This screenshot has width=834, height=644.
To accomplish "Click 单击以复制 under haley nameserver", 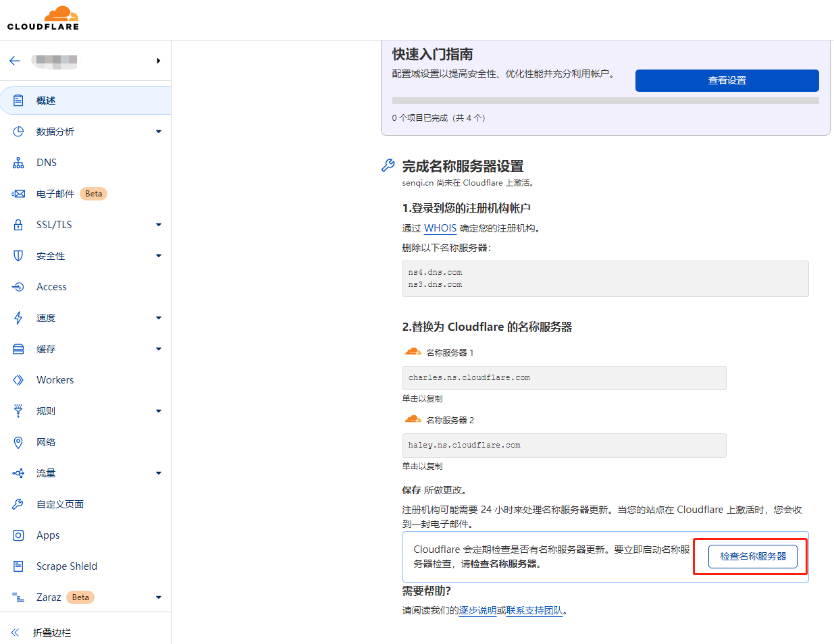I will (x=423, y=466).
